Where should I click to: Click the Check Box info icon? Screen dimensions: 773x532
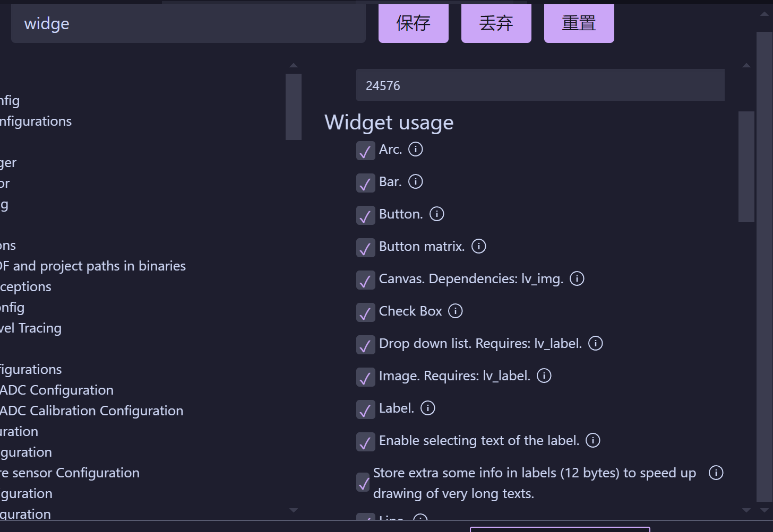[456, 311]
